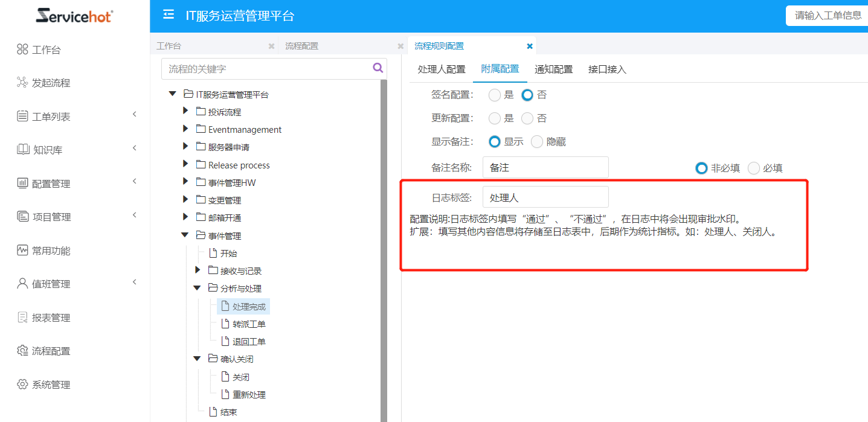Click the 值班管理 person icon
The width and height of the screenshot is (868, 422).
(x=22, y=283)
